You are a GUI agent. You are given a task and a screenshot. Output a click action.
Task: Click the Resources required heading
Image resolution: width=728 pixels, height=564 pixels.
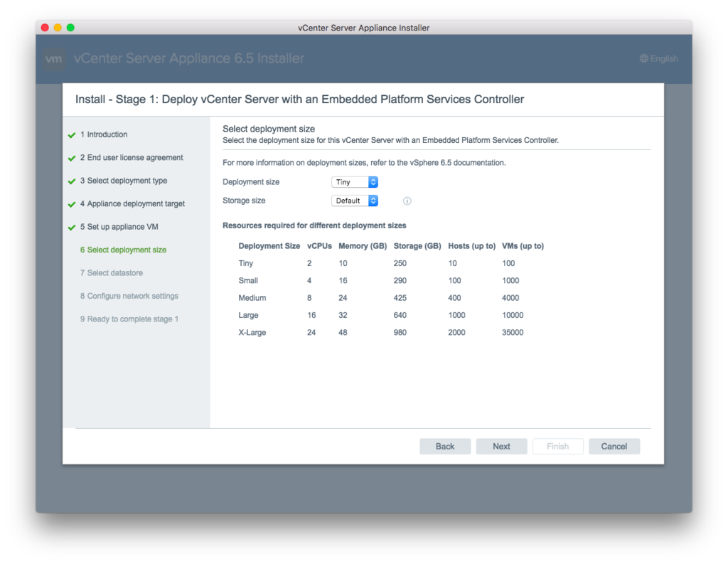(x=314, y=225)
